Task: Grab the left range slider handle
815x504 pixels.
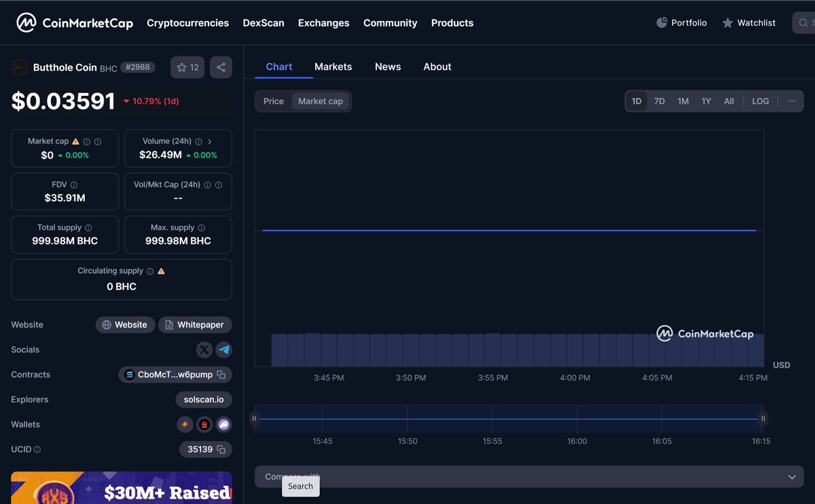Action: (x=255, y=418)
